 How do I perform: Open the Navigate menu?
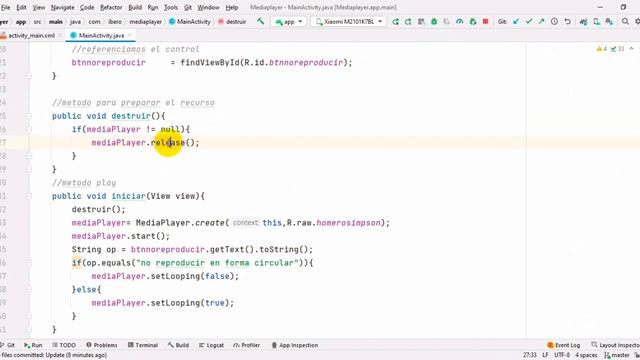[62, 7]
